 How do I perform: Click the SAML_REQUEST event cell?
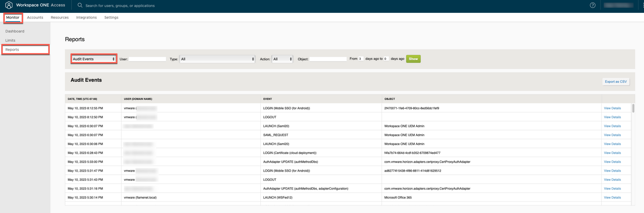click(276, 135)
